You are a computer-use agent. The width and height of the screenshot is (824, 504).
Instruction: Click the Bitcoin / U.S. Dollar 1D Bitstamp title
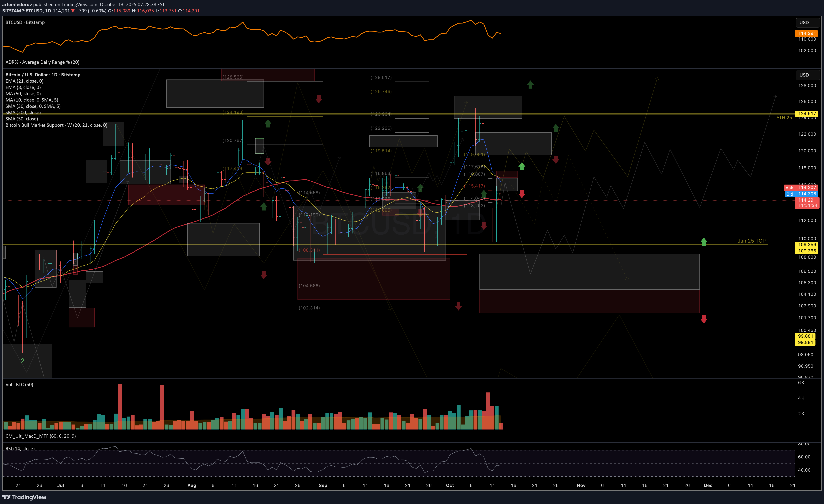pyautogui.click(x=43, y=74)
